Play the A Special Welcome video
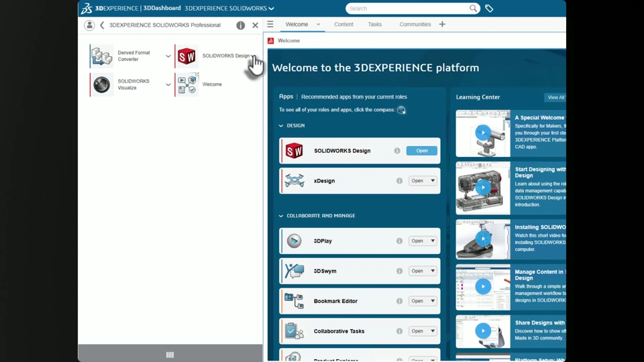The height and width of the screenshot is (362, 644). 483,133
